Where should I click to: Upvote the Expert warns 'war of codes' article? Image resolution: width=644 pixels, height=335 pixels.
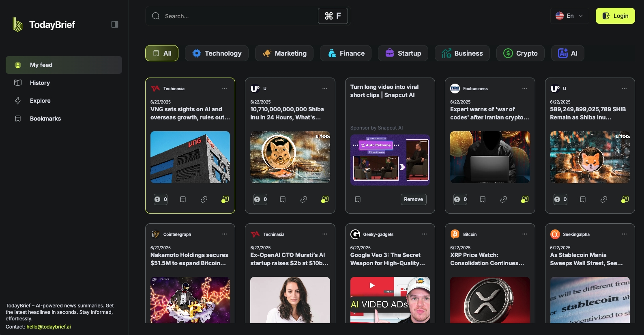click(x=460, y=199)
